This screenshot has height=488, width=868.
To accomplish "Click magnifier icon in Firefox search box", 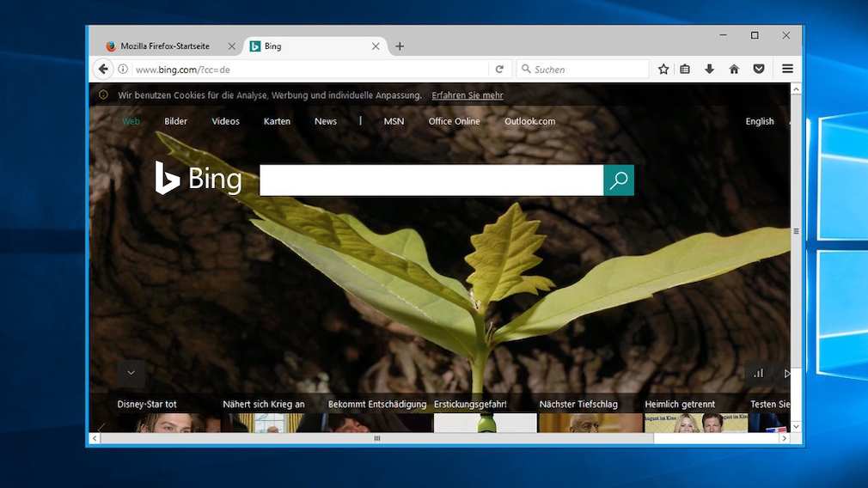I will pyautogui.click(x=527, y=69).
